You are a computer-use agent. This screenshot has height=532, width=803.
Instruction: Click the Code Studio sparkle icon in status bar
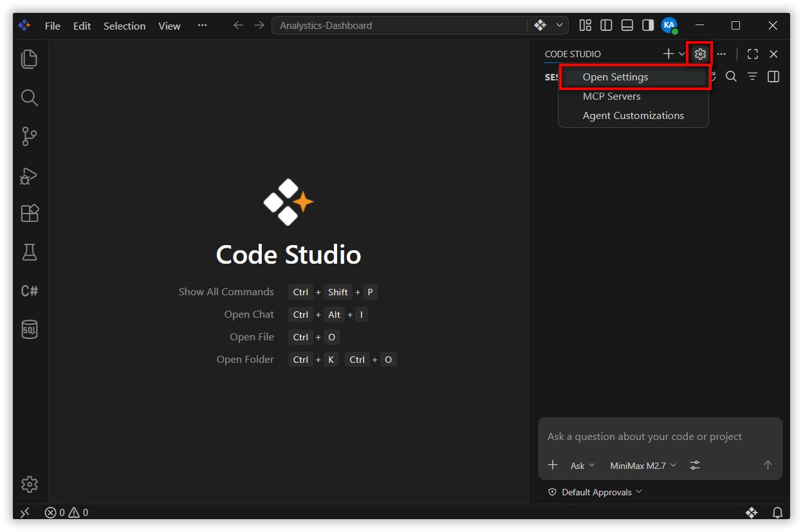752,513
